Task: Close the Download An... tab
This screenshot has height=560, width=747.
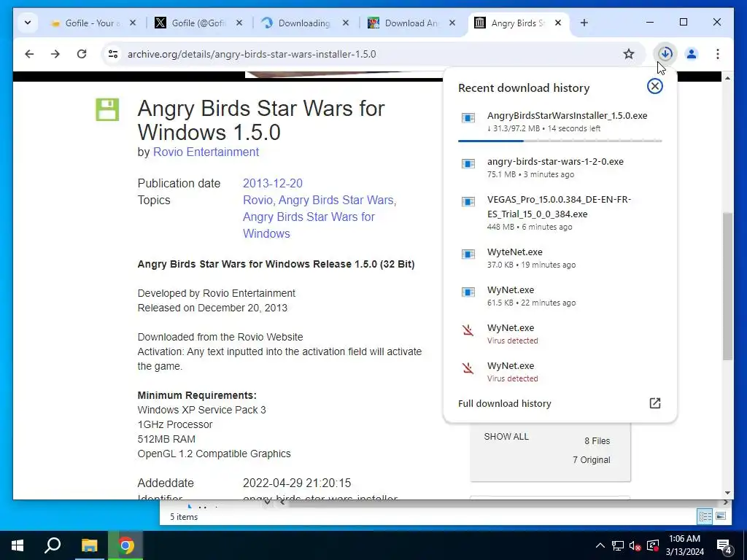Action: click(x=452, y=23)
